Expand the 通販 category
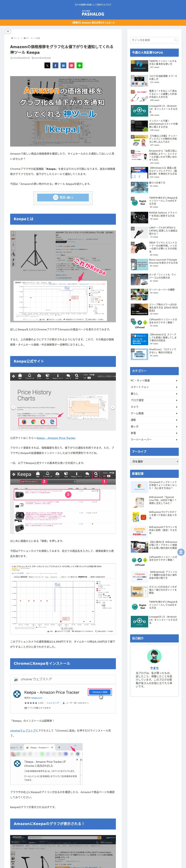 (154, 420)
